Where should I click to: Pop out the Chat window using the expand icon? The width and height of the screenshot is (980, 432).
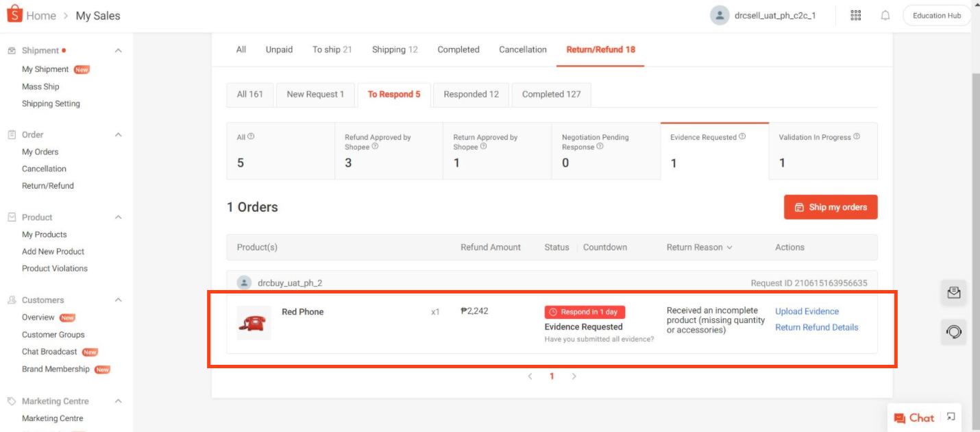point(951,416)
